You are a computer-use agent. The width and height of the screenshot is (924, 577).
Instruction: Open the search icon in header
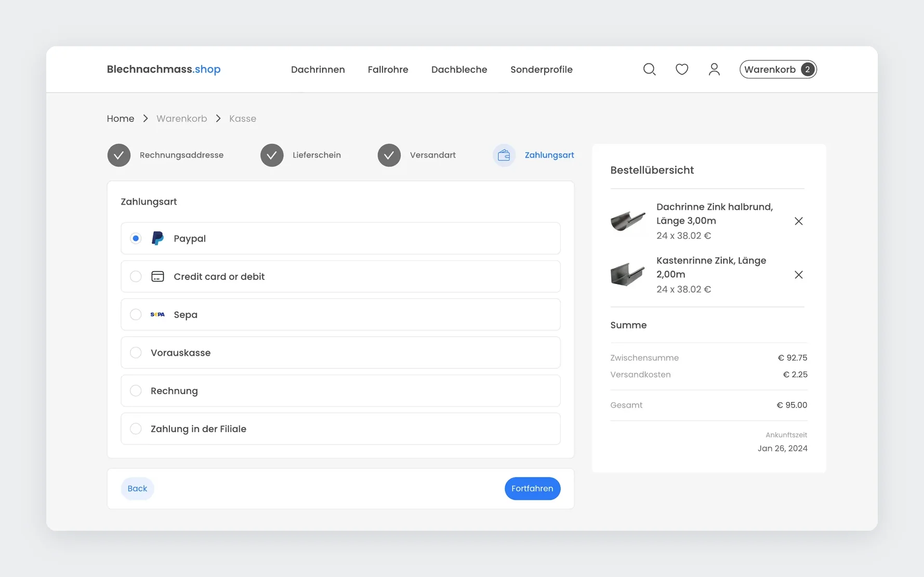pyautogui.click(x=649, y=69)
